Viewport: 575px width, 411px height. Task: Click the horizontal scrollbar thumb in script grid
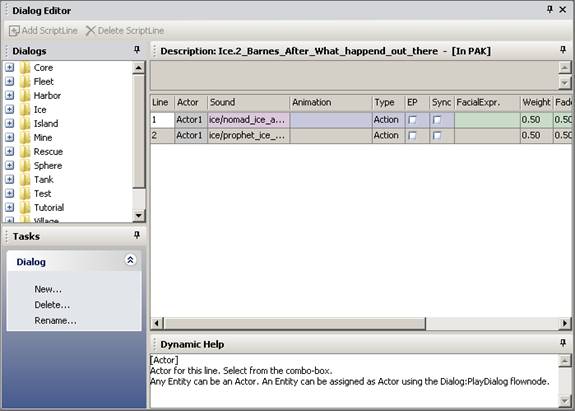pos(295,323)
